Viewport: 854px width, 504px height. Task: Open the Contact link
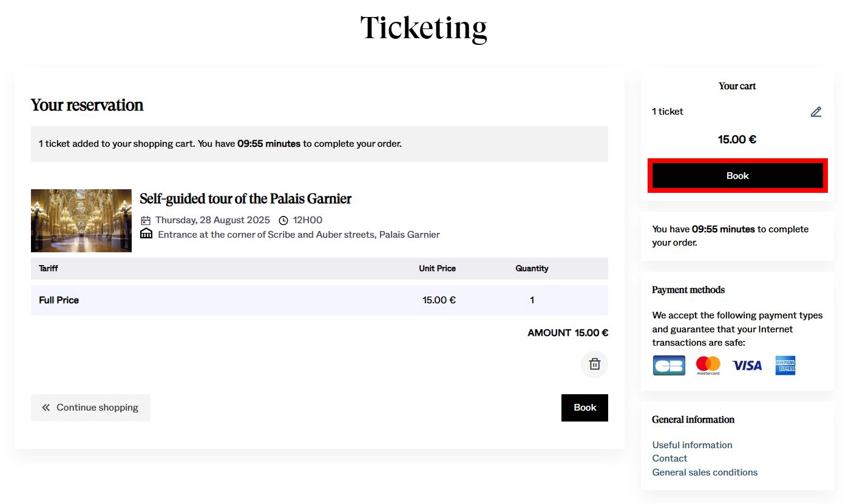click(x=669, y=459)
